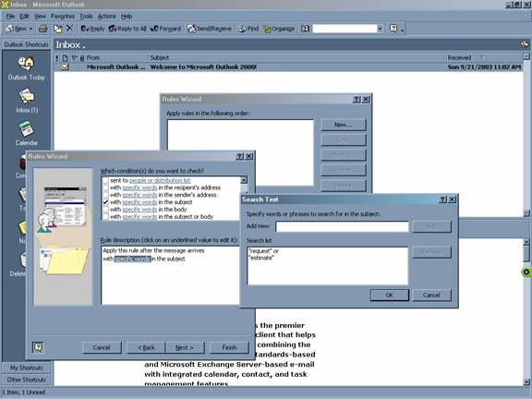Click the Reply toolbar button
Screen dimensions: 532x399
[92, 29]
